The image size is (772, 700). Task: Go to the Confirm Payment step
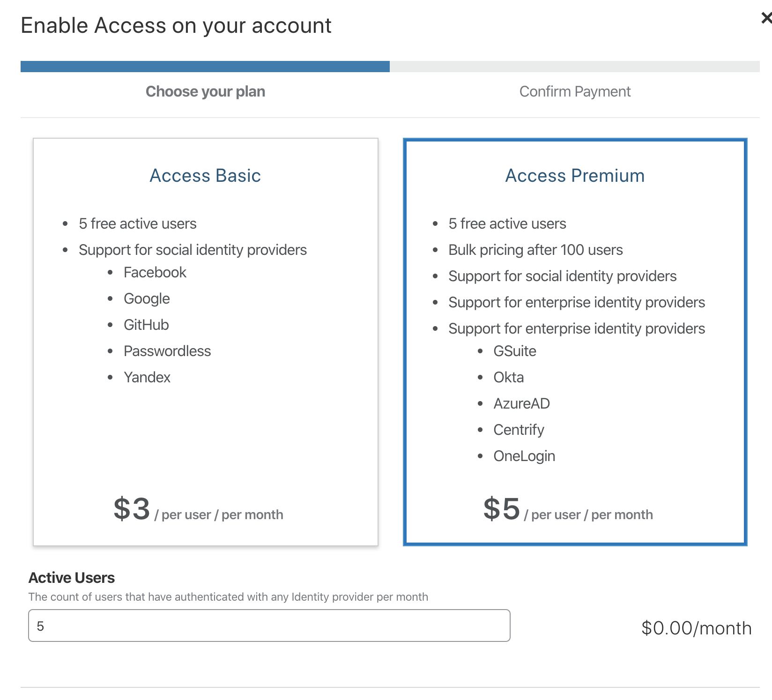coord(575,91)
